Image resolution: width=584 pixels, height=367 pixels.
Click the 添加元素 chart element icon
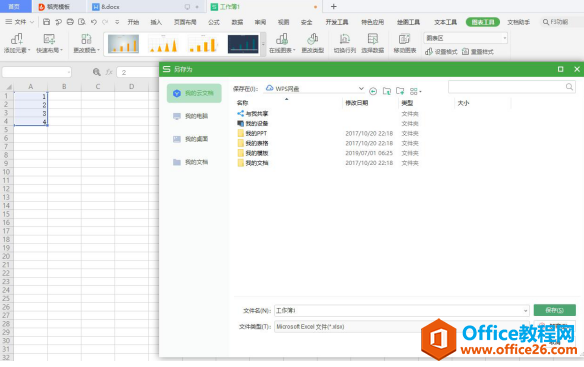pyautogui.click(x=16, y=39)
